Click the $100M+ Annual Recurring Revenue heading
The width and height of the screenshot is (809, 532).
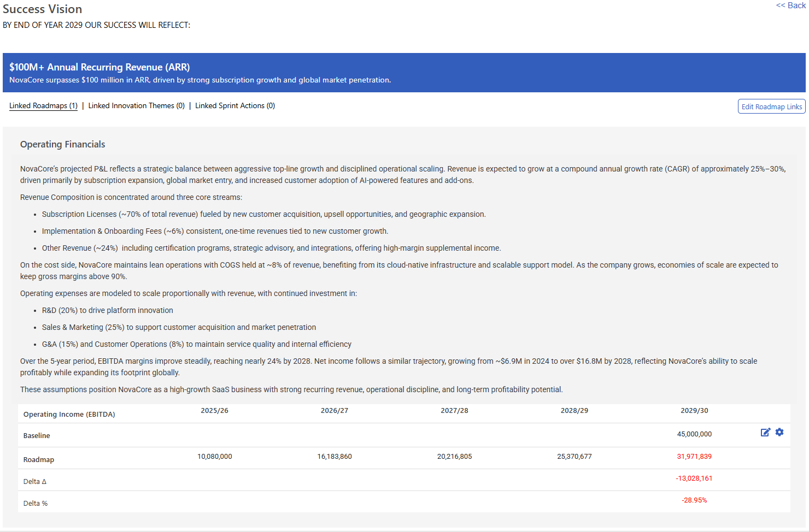[x=99, y=67]
